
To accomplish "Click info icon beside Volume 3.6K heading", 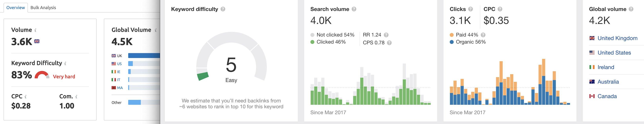I will [35, 30].
